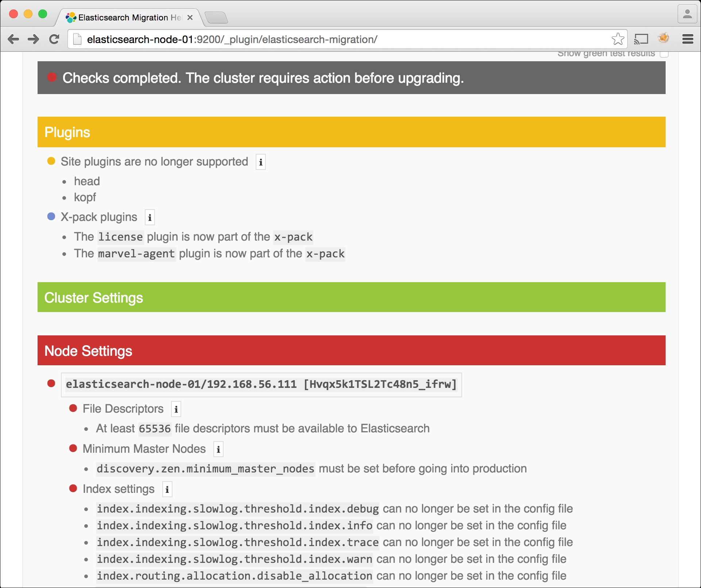This screenshot has width=701, height=588.
Task: Select the Elasticsearch Migration Helper tab
Action: [x=129, y=17]
